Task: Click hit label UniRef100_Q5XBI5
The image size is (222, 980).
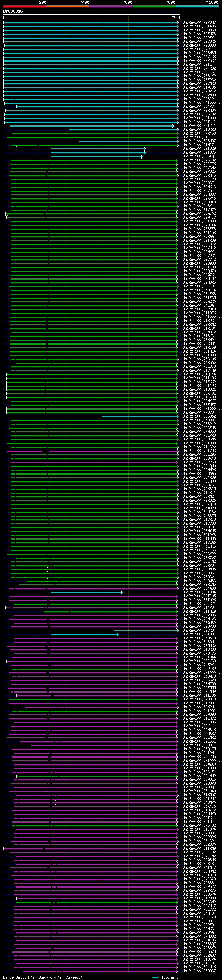Action: [199, 489]
